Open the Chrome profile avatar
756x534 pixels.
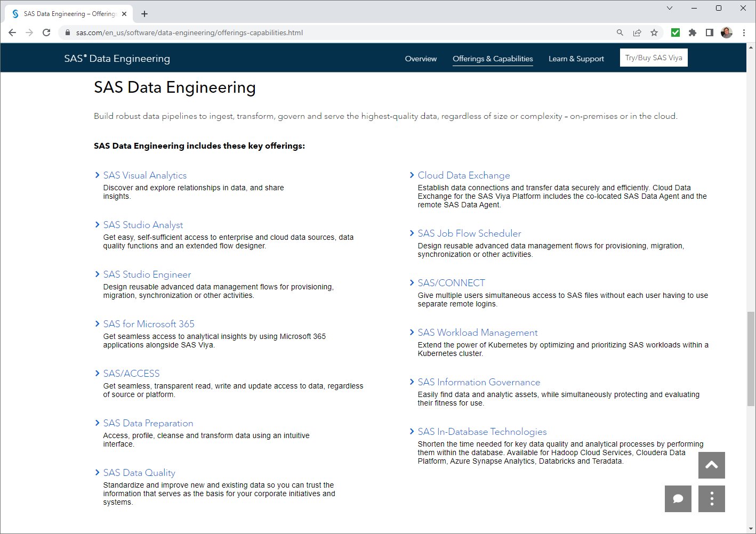727,33
